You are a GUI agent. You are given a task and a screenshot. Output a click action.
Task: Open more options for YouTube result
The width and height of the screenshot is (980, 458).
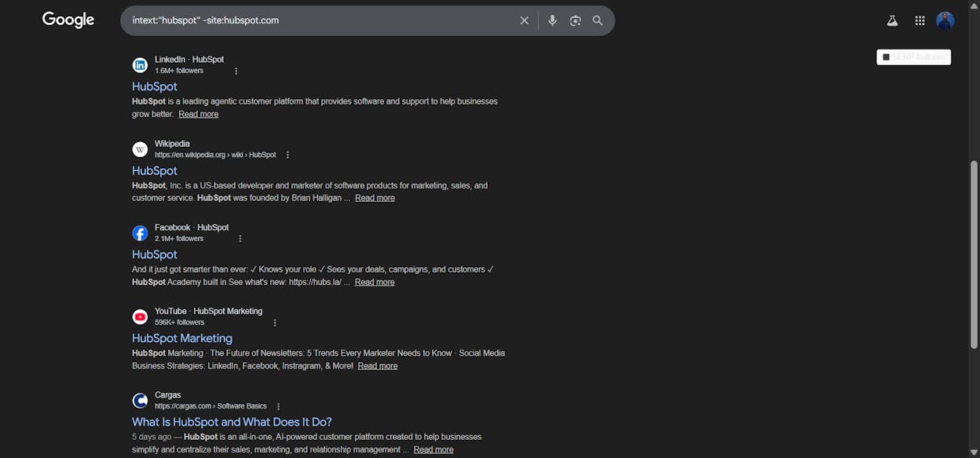click(x=275, y=323)
